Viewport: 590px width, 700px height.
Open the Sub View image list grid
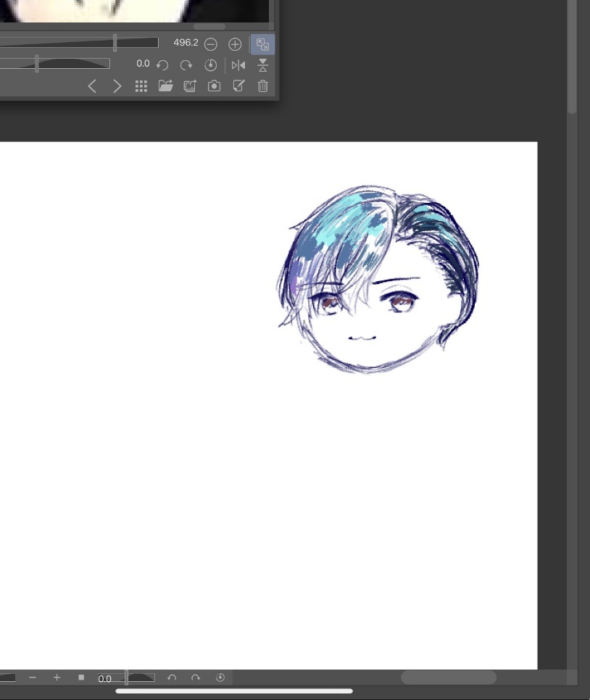coord(141,86)
